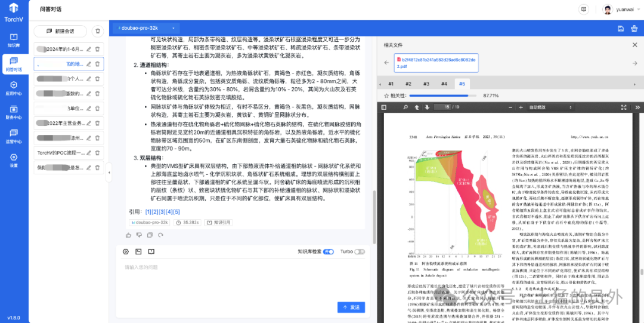Select the #5 tab

click(x=462, y=84)
